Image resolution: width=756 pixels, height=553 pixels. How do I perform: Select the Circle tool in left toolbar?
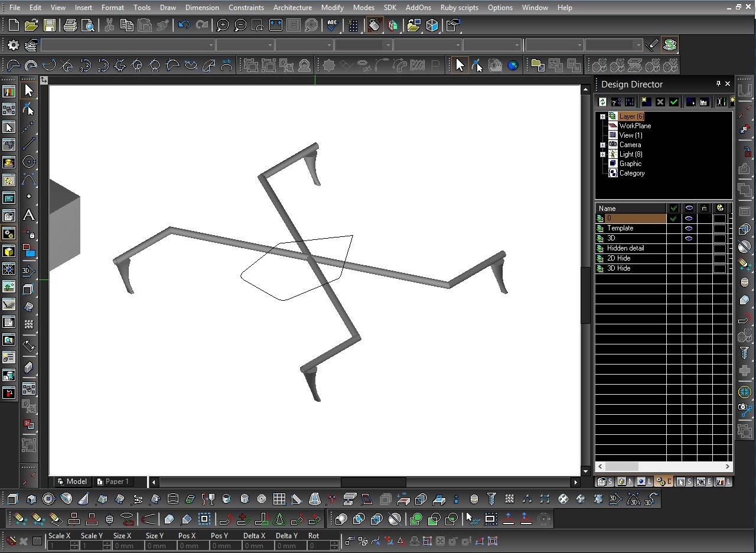pyautogui.click(x=28, y=162)
